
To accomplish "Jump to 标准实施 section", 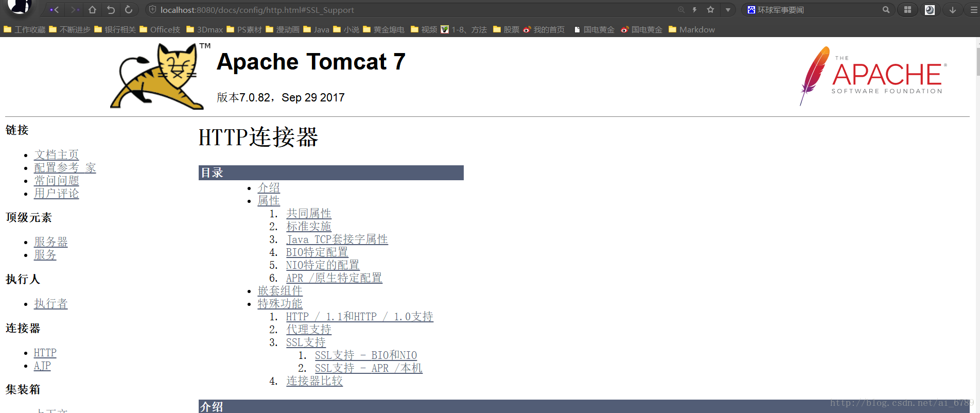I will 309,227.
